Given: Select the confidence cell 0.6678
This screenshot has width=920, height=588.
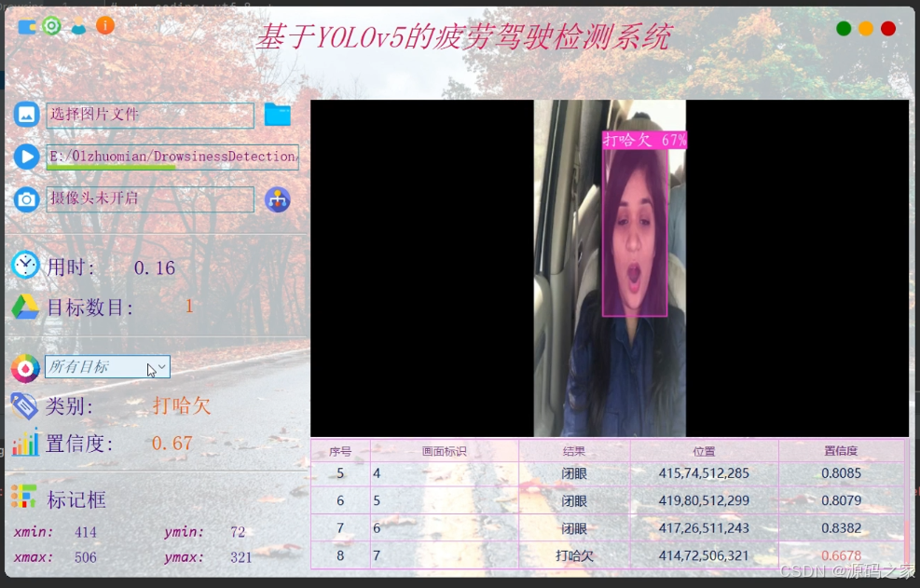Looking at the screenshot, I should click(x=841, y=555).
